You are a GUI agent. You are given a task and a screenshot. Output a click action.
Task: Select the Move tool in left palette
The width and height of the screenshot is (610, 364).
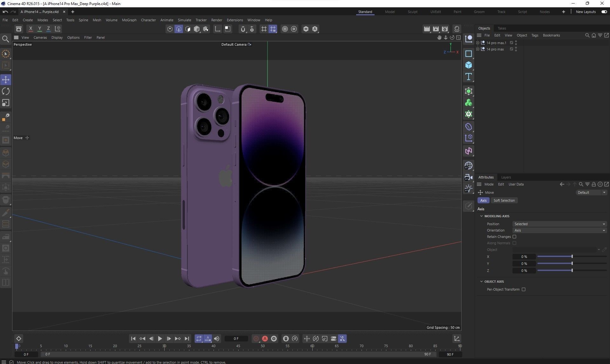point(6,79)
